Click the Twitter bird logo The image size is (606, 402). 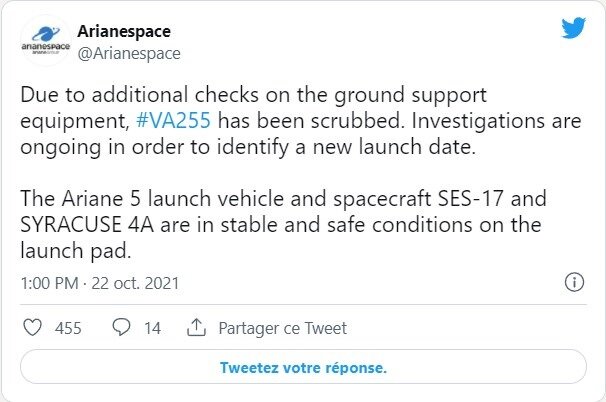572,29
